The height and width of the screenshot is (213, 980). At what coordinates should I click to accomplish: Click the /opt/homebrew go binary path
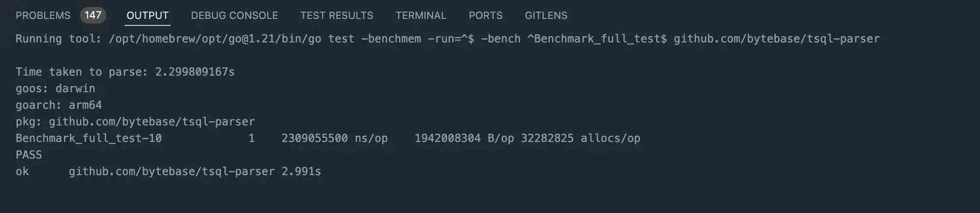215,39
